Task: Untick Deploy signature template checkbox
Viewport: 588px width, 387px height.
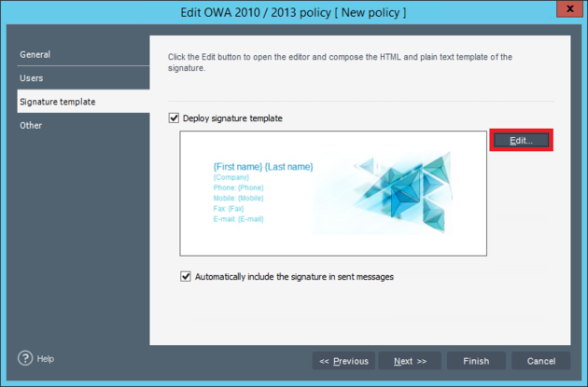Action: (174, 118)
